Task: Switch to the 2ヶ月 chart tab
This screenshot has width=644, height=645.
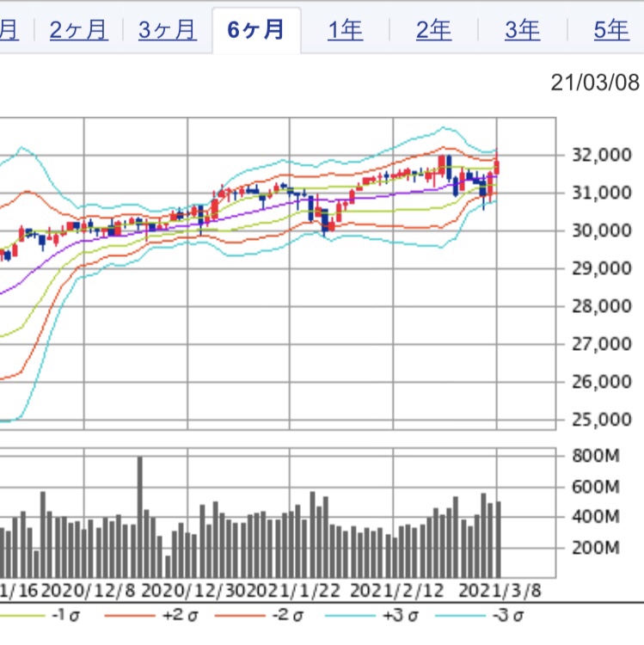Action: (x=78, y=30)
